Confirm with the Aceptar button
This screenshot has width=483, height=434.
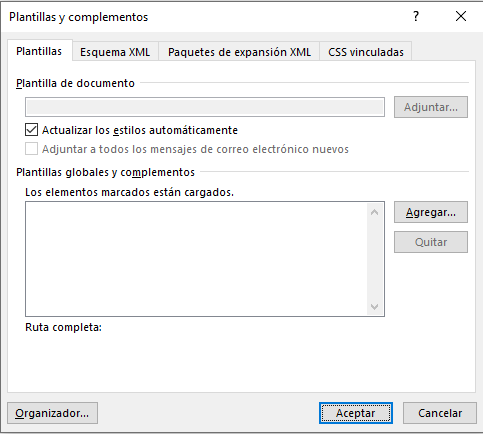[356, 413]
